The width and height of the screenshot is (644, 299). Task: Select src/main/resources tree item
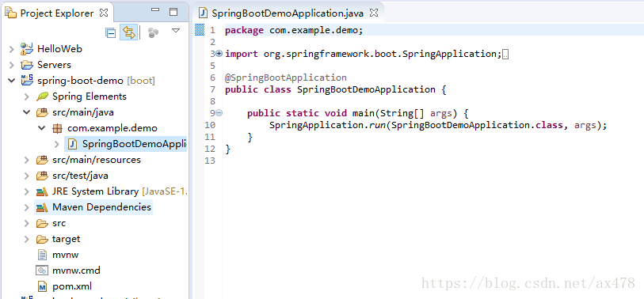97,160
